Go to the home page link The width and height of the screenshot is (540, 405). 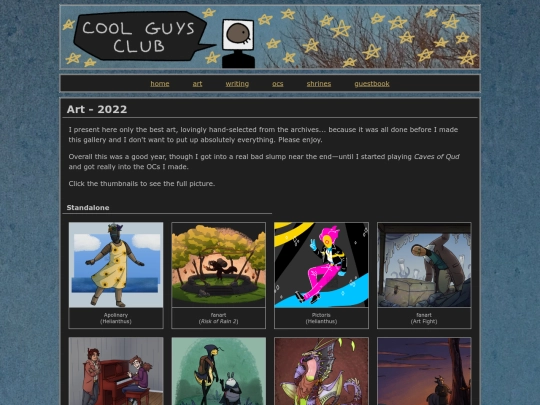click(160, 84)
